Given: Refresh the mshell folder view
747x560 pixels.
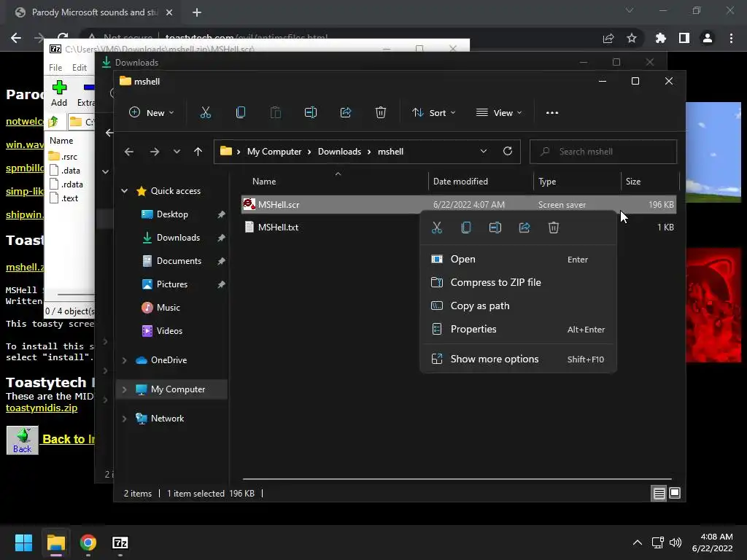Looking at the screenshot, I should 508,152.
